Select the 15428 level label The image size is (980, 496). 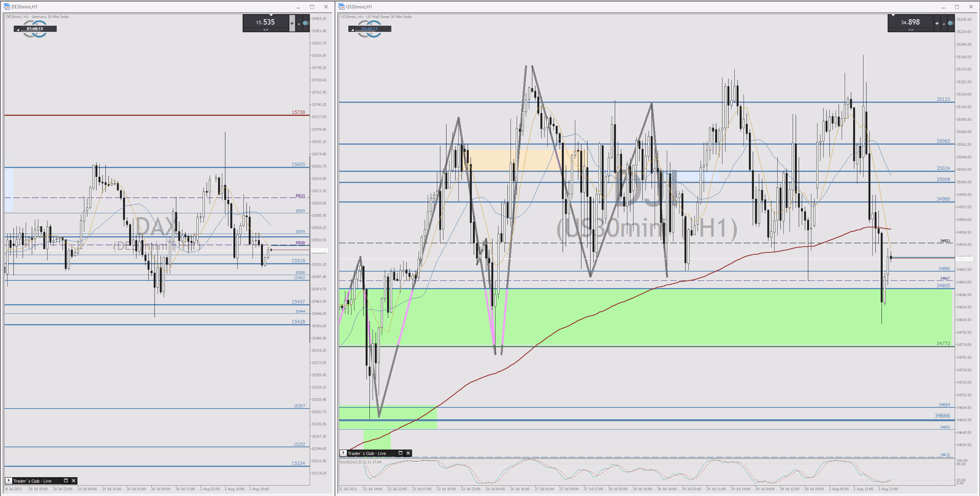[x=298, y=321]
